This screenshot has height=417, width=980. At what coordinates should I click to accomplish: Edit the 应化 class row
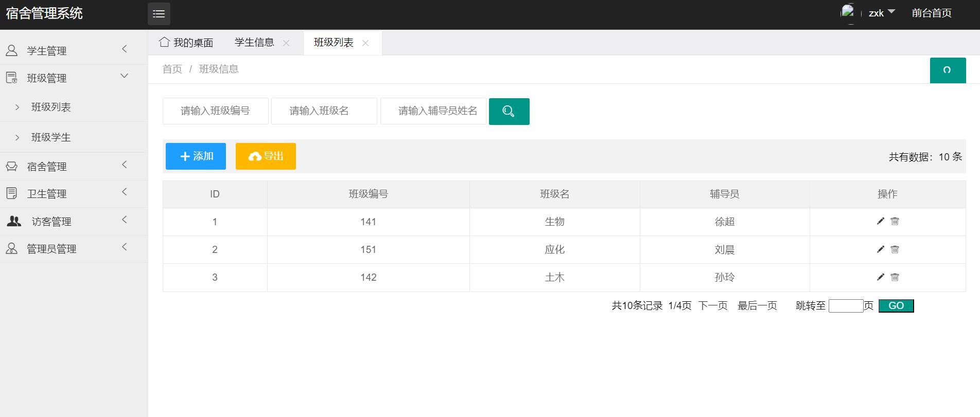pos(881,249)
